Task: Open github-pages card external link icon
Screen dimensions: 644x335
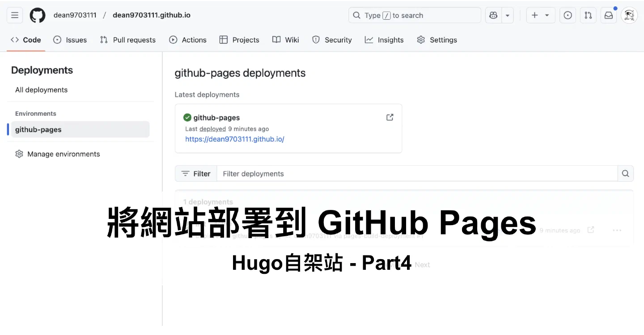Action: [x=390, y=117]
